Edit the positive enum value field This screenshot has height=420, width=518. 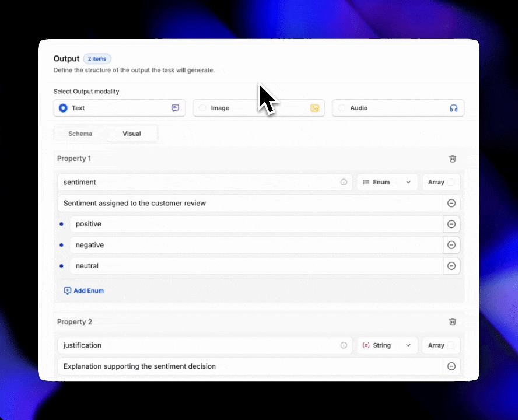(256, 224)
